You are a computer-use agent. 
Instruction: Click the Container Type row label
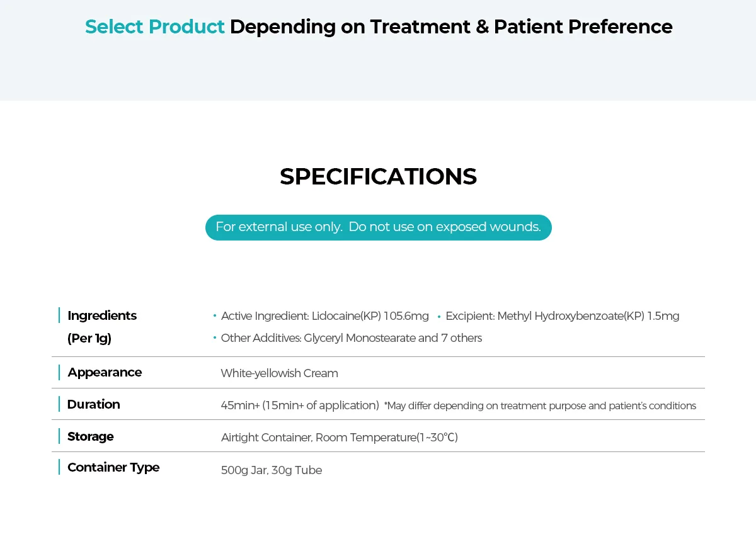click(113, 467)
